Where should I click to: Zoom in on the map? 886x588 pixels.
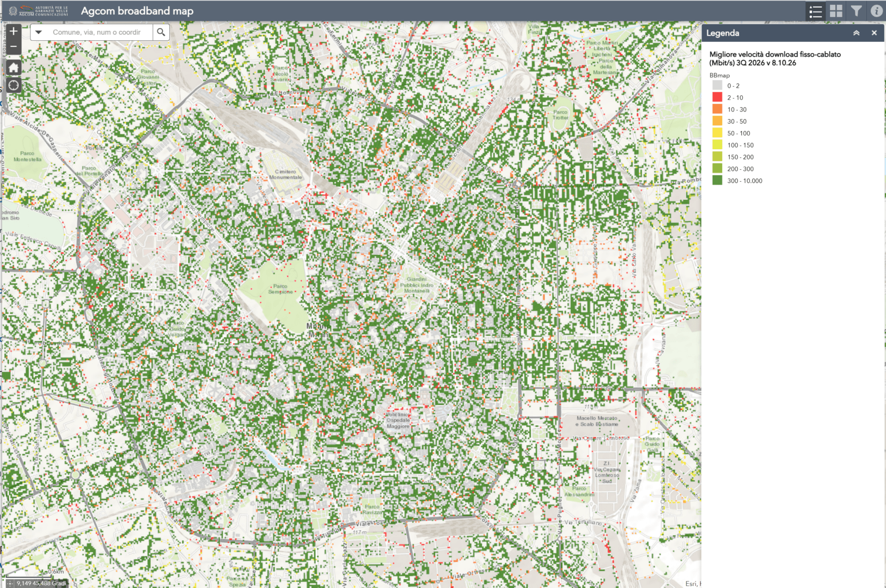click(x=14, y=32)
